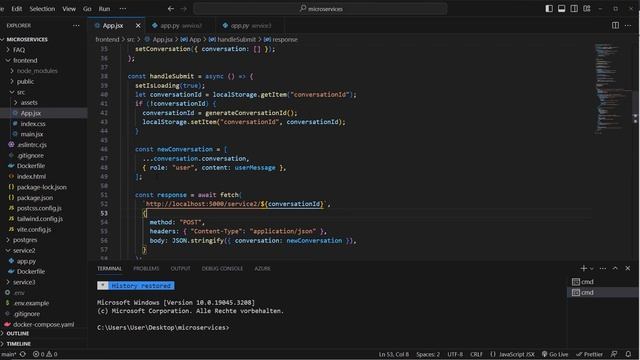Switch to OUTPUT panel tab
Image resolution: width=640 pixels, height=360 pixels.
(180, 269)
